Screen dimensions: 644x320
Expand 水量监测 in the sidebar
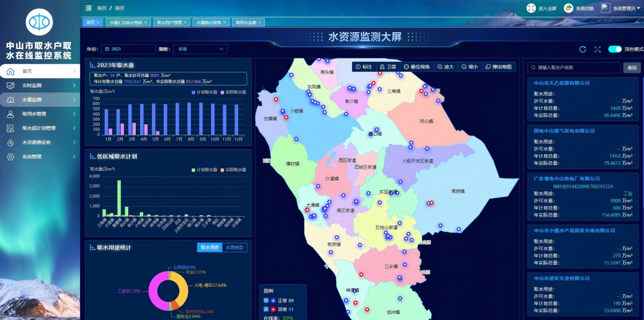pos(40,100)
